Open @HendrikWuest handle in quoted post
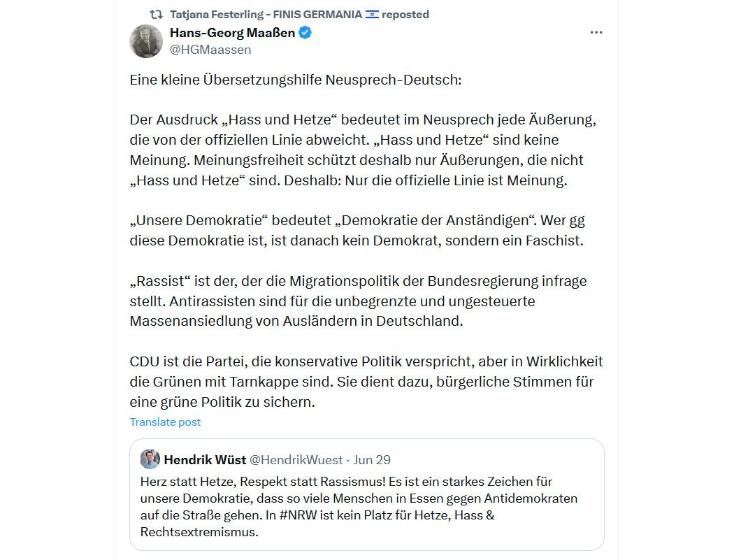Viewport: 734px width, 560px height. click(x=296, y=460)
